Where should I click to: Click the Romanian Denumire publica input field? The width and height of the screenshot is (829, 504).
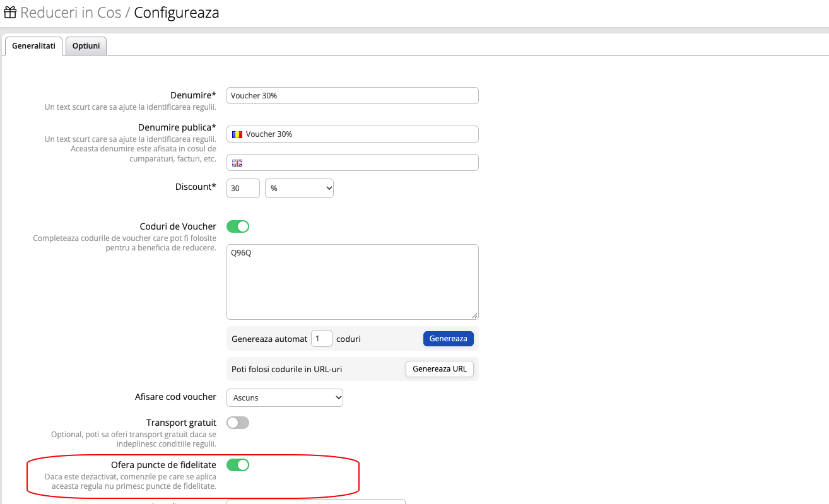pos(353,134)
